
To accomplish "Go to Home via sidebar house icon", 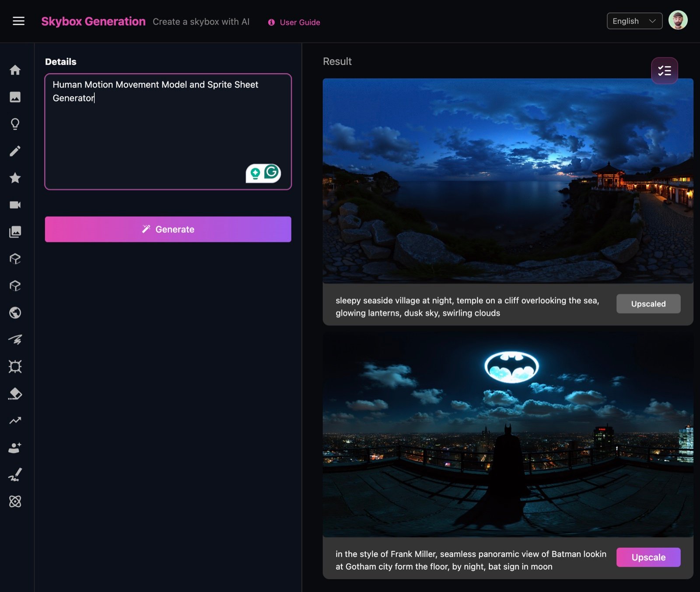I will coord(15,70).
